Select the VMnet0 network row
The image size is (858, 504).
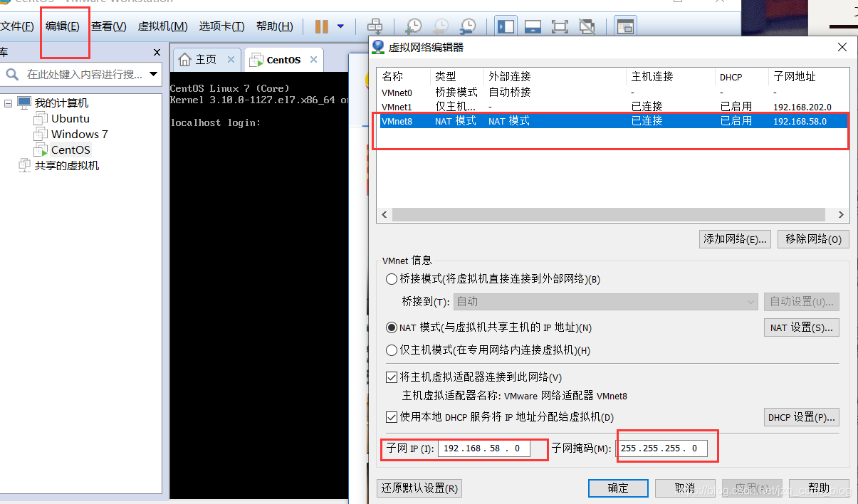click(612, 93)
